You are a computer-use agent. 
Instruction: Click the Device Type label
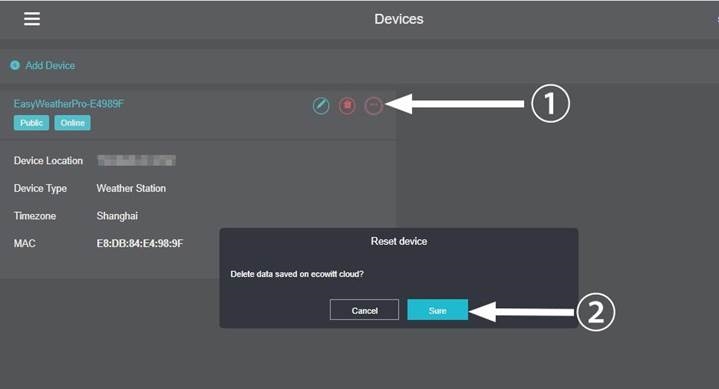(40, 189)
